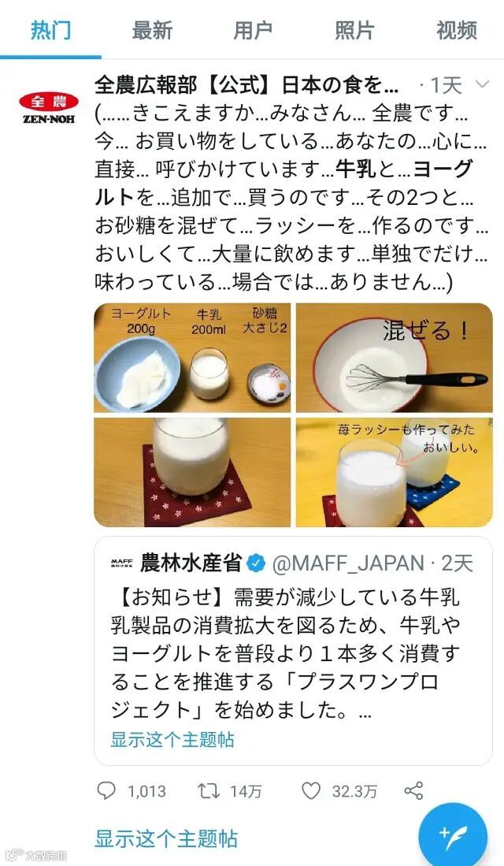Switch to the 最新 tab
504x866 pixels.
152,30
